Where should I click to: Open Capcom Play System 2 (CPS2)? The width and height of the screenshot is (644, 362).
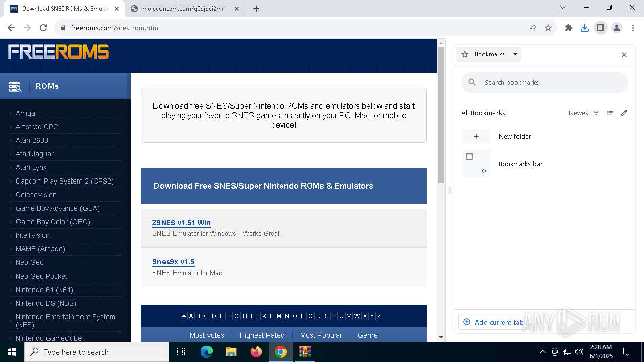pyautogui.click(x=64, y=181)
